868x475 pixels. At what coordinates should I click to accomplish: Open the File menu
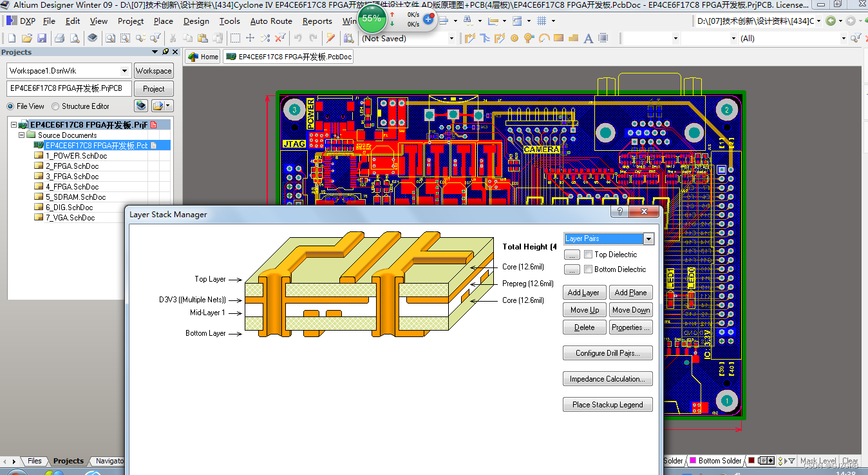pos(49,21)
